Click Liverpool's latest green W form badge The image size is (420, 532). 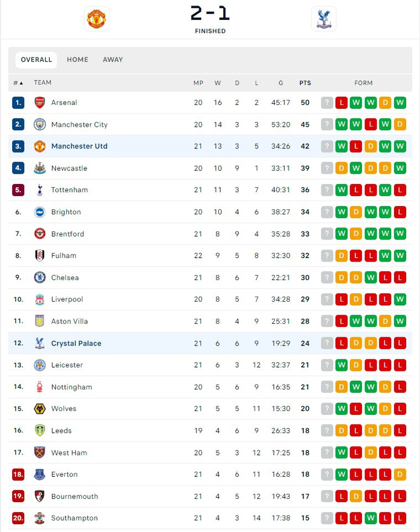point(400,299)
